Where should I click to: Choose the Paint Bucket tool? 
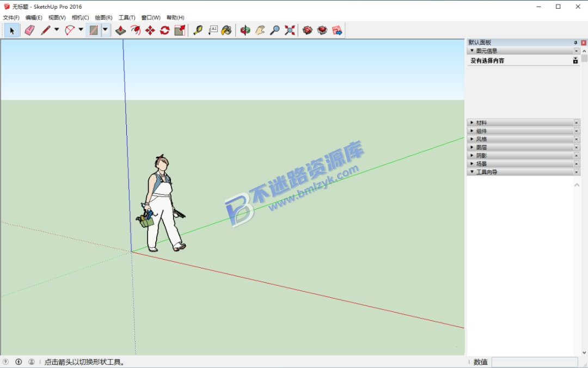tap(226, 30)
